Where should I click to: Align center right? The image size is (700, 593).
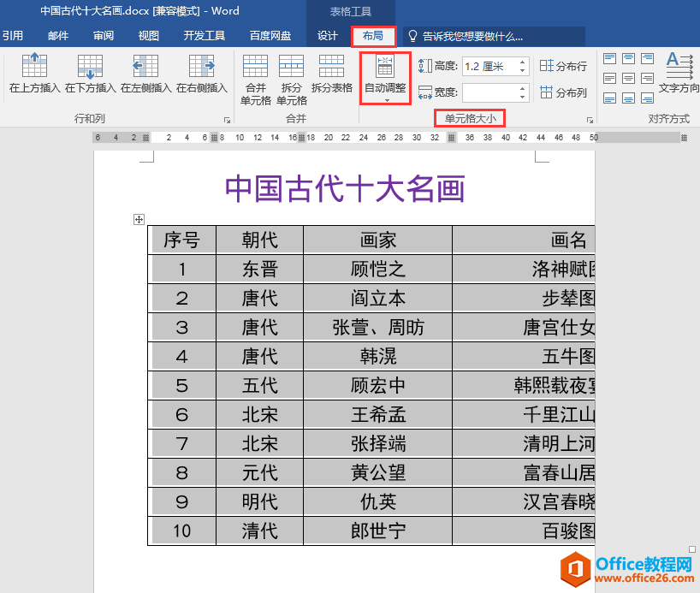point(647,78)
